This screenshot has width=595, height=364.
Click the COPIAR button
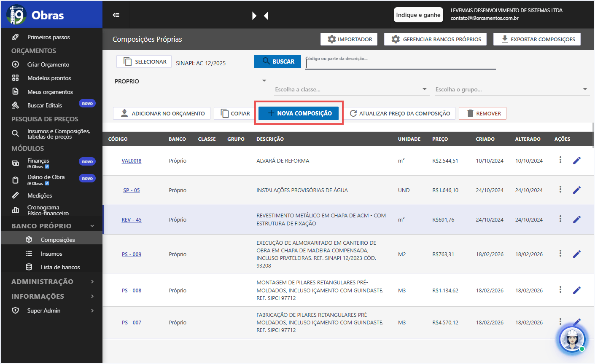pyautogui.click(x=235, y=113)
